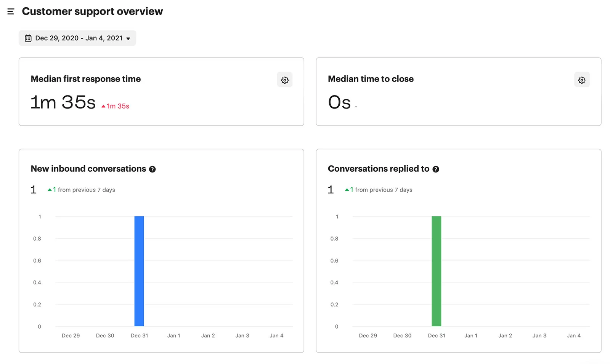
Task: Click the Customer support overview title
Action: (x=92, y=11)
